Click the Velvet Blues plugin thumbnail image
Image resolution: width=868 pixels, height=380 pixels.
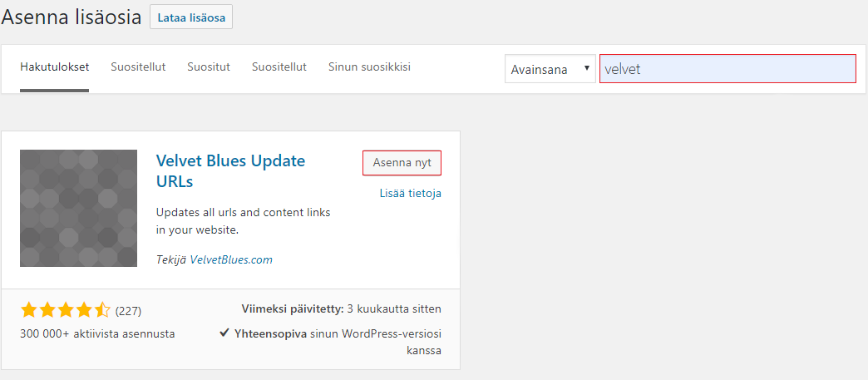click(x=78, y=208)
